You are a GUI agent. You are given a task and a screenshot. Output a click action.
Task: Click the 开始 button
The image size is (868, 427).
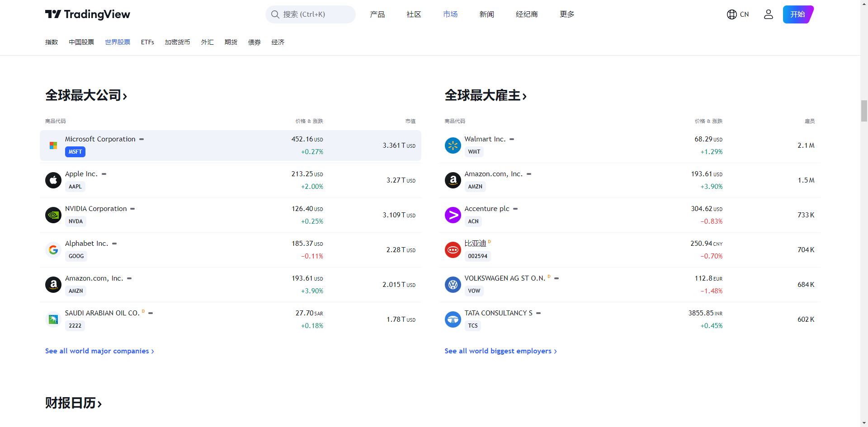point(798,14)
